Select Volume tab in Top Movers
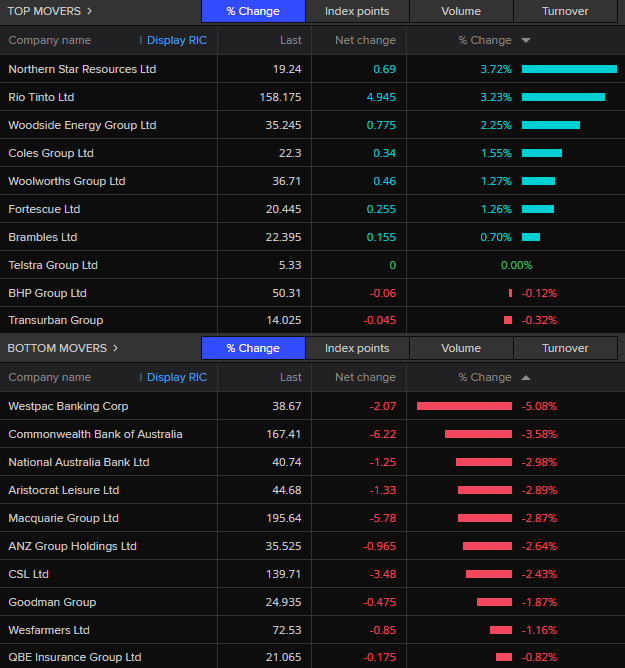Image resolution: width=625 pixels, height=668 pixels. click(x=461, y=11)
